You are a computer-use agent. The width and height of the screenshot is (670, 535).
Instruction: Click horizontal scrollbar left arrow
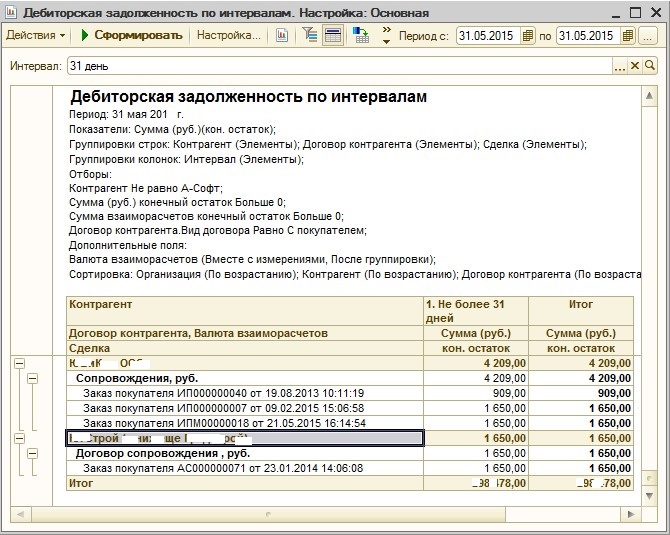[20, 514]
